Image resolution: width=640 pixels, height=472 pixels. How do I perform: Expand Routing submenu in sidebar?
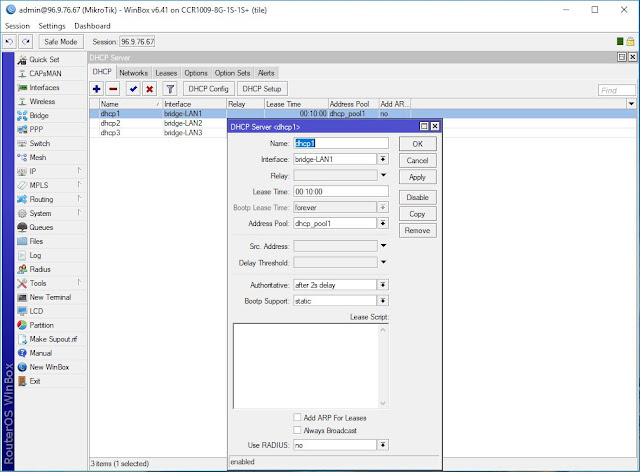pos(80,199)
